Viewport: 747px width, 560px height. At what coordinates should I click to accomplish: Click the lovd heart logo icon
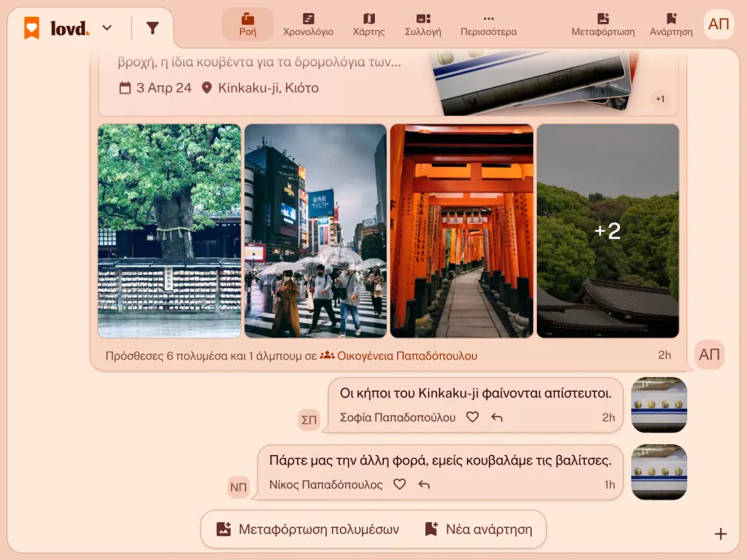pyautogui.click(x=32, y=28)
